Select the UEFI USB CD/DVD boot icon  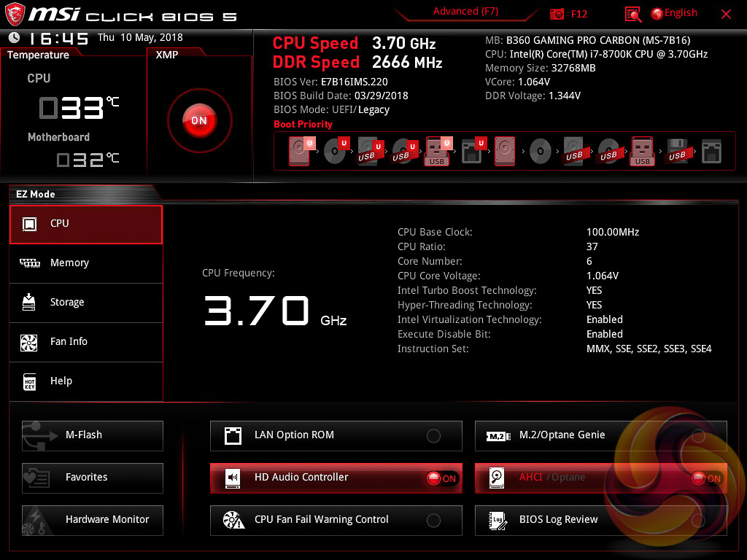404,151
